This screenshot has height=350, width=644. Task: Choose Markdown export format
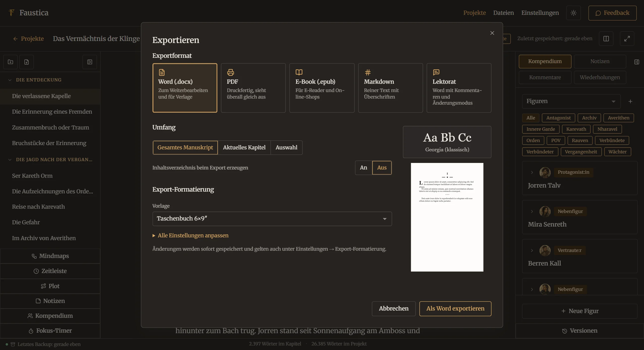click(x=390, y=88)
